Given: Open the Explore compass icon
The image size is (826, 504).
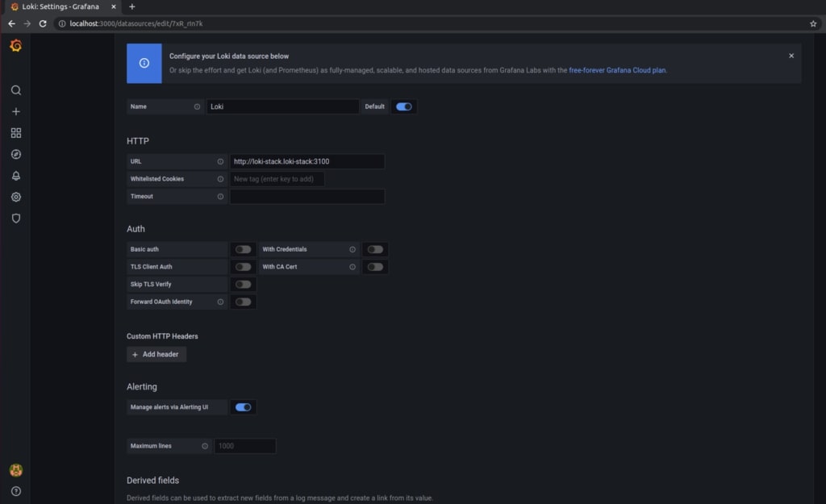Looking at the screenshot, I should [x=15, y=155].
